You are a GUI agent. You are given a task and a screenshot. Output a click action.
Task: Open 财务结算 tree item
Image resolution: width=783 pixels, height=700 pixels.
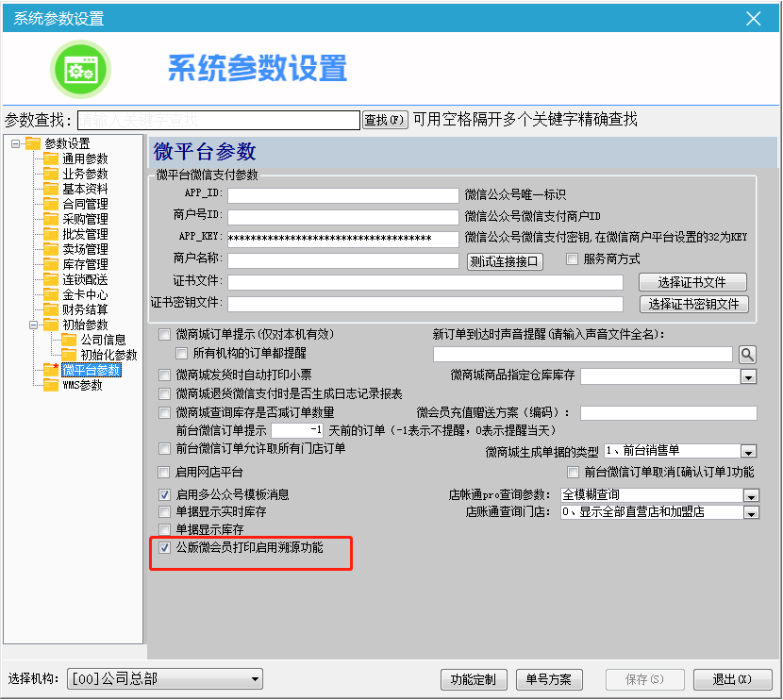tap(85, 309)
